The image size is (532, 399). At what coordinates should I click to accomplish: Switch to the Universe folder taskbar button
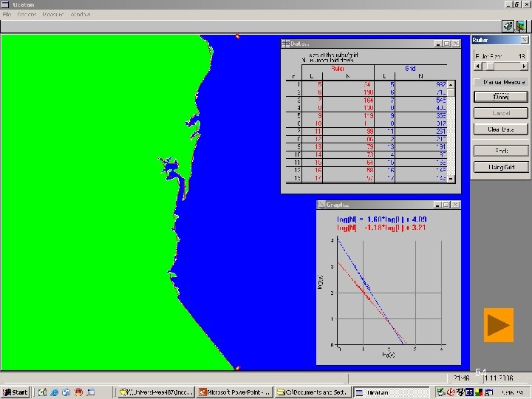[x=157, y=392]
